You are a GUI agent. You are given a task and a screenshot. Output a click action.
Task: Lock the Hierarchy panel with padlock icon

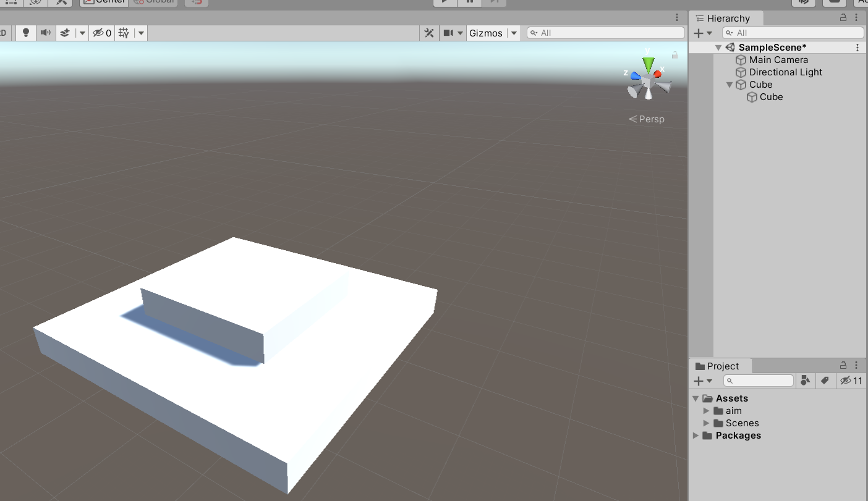point(843,18)
